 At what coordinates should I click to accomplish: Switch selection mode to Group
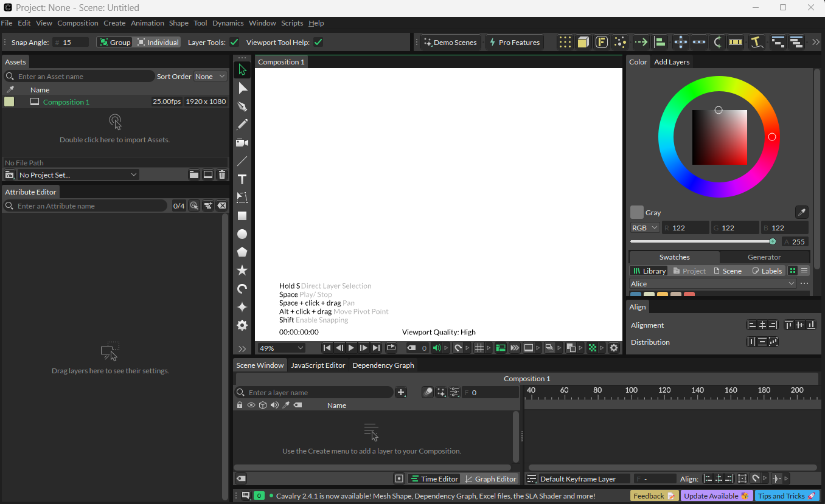click(115, 42)
